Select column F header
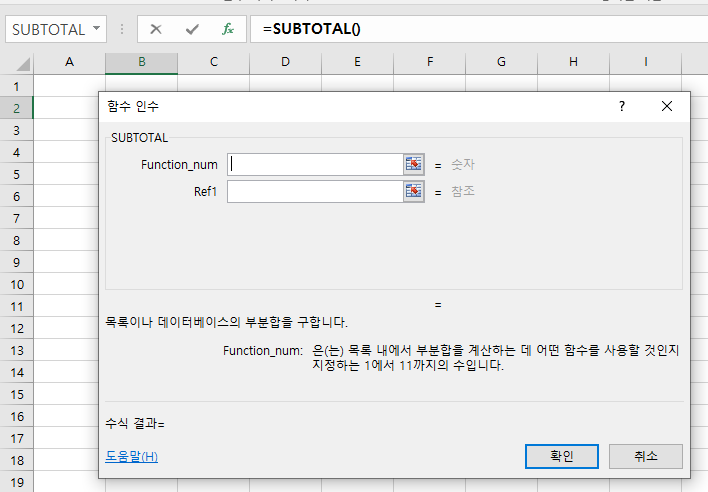This screenshot has width=708, height=492. [430, 62]
